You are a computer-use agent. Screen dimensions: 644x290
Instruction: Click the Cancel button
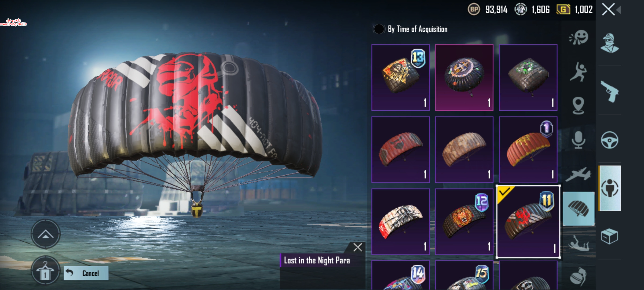pos(86,273)
